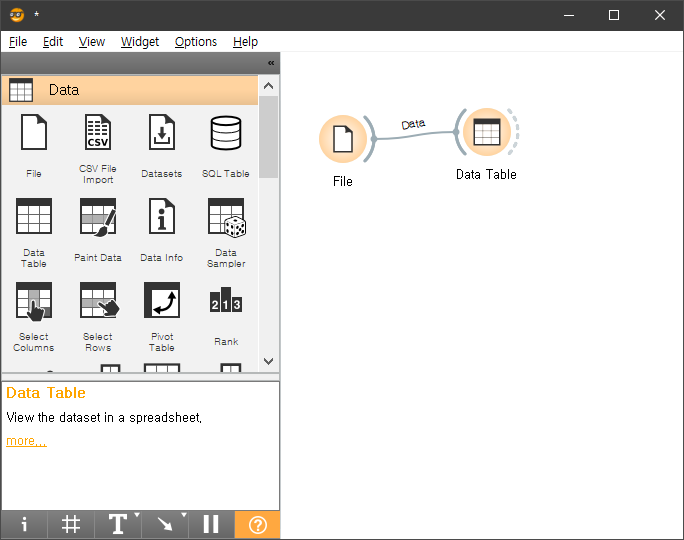
Task: Click the toolbox vertical scrollbar thumb
Action: (269, 137)
